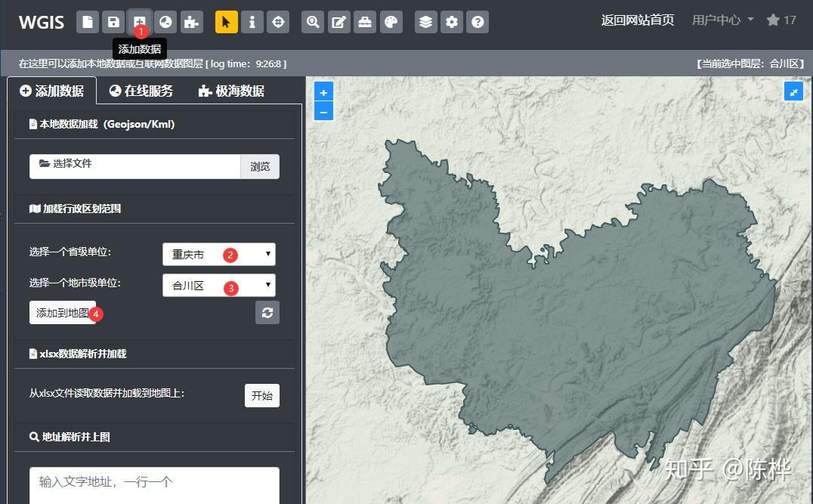The height and width of the screenshot is (504, 813).
Task: Click the refresh icon beside Add to Map
Action: point(267,313)
